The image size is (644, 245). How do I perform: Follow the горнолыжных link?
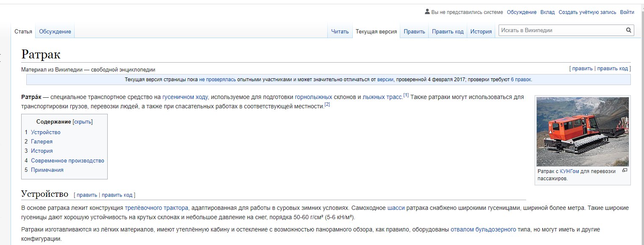click(313, 97)
